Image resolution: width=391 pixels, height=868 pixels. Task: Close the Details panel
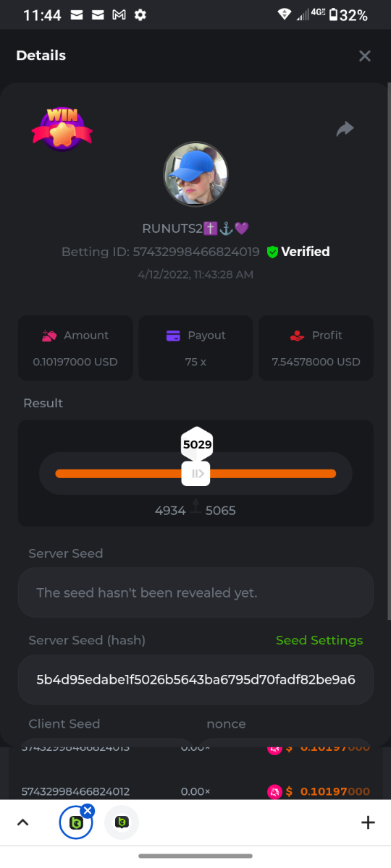[365, 56]
